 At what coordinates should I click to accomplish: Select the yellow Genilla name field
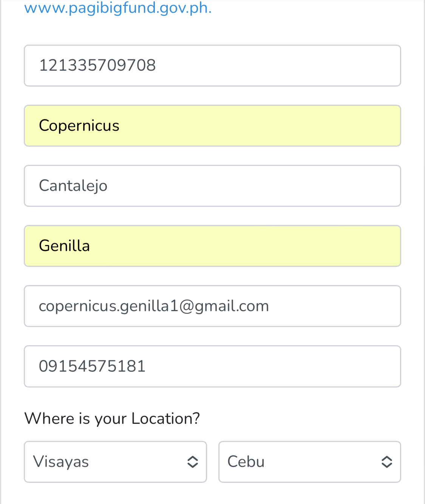[x=212, y=246]
